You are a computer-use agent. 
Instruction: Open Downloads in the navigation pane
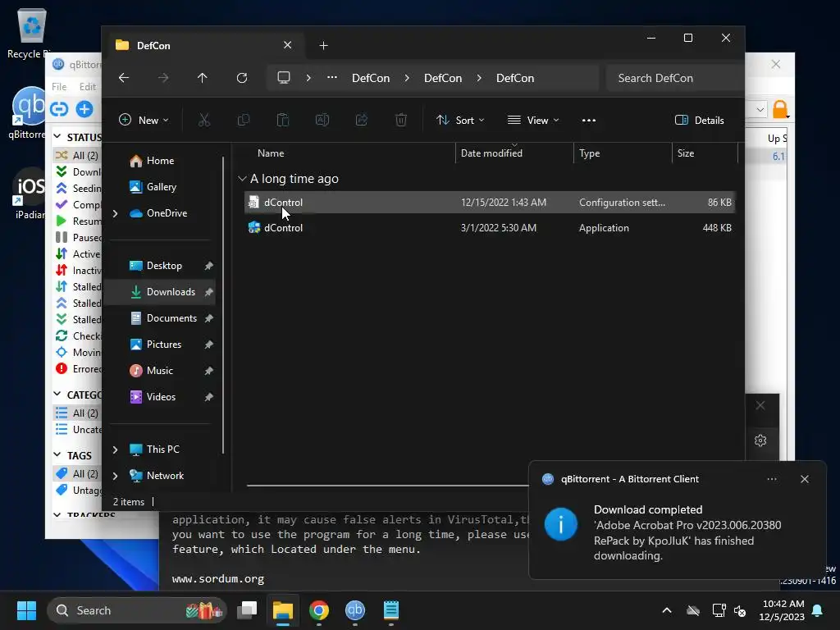point(161,292)
